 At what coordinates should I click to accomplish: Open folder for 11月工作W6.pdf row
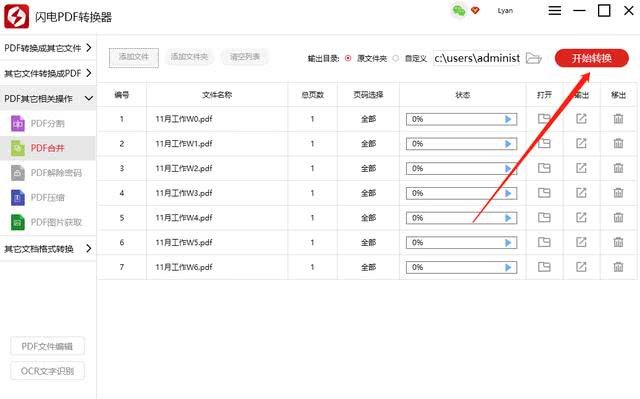544,267
